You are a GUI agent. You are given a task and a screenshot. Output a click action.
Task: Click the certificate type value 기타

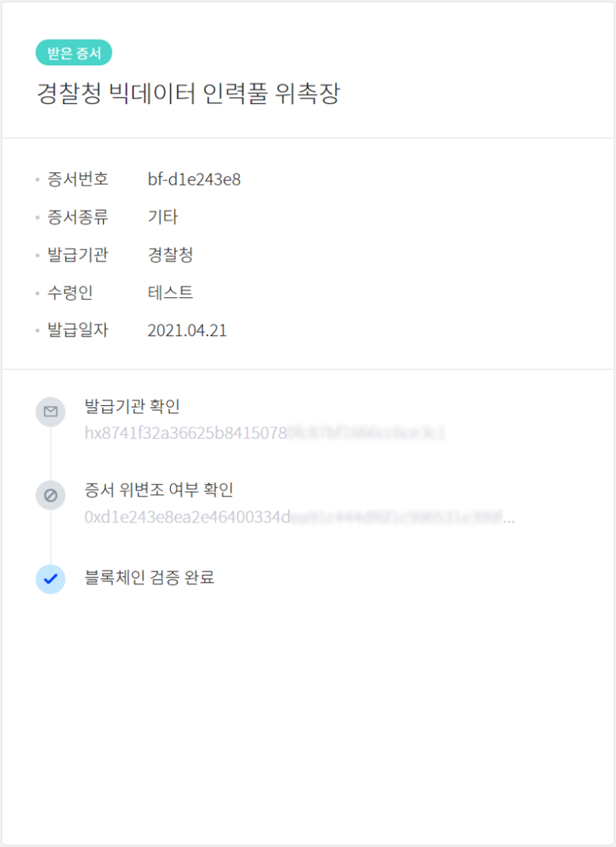(x=162, y=217)
